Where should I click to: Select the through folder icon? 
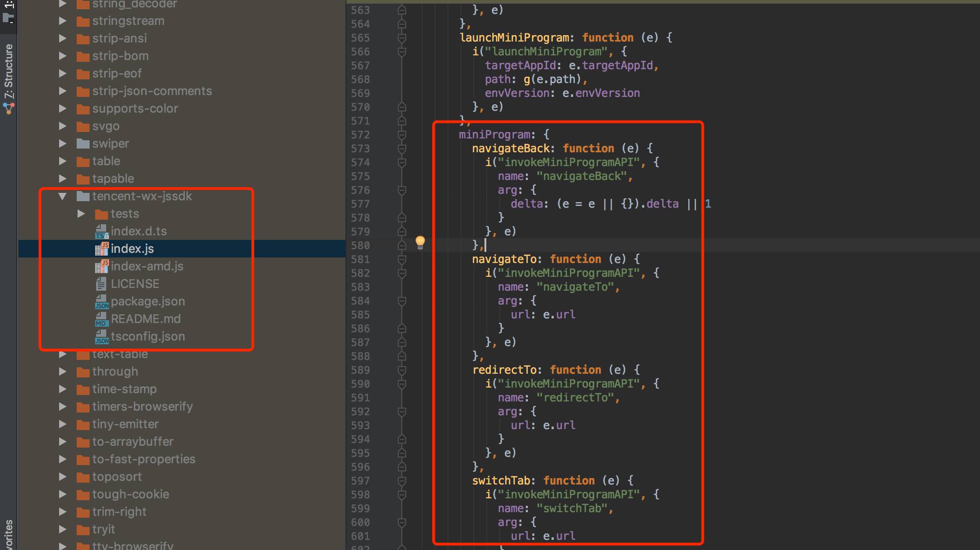point(83,372)
